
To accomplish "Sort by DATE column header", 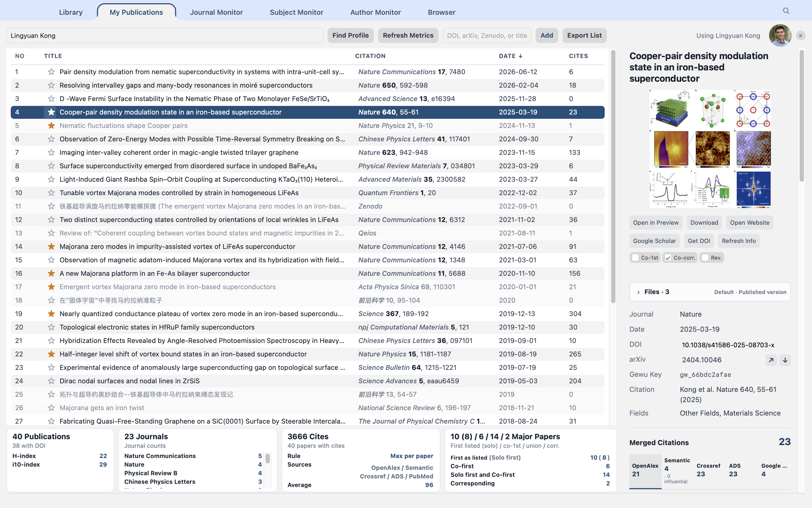I will tap(510, 56).
